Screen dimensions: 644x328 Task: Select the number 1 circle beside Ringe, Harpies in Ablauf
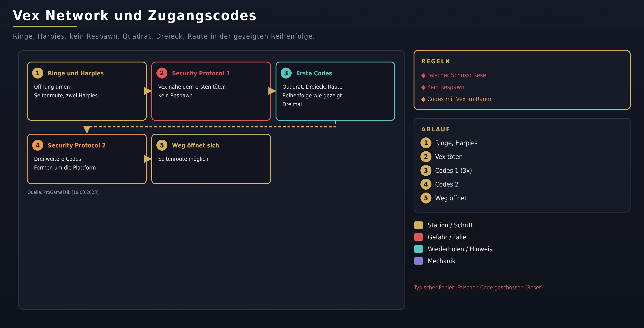coord(426,143)
